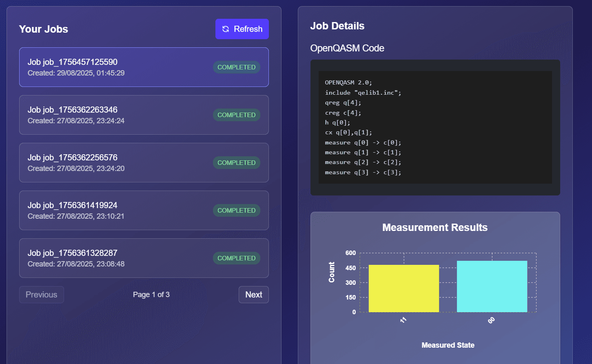Click the 'Created: 29/08/2025, 01:45:29' timestamp
This screenshot has height=364, width=592.
(x=76, y=73)
